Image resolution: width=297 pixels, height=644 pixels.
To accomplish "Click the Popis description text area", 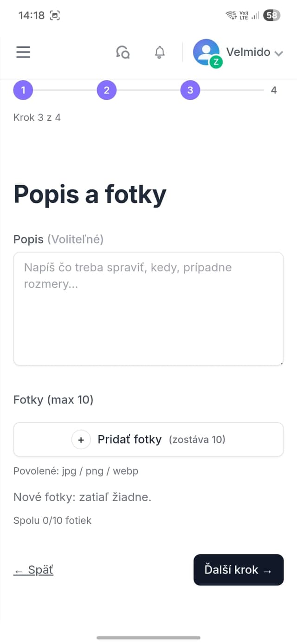I will click(x=148, y=308).
